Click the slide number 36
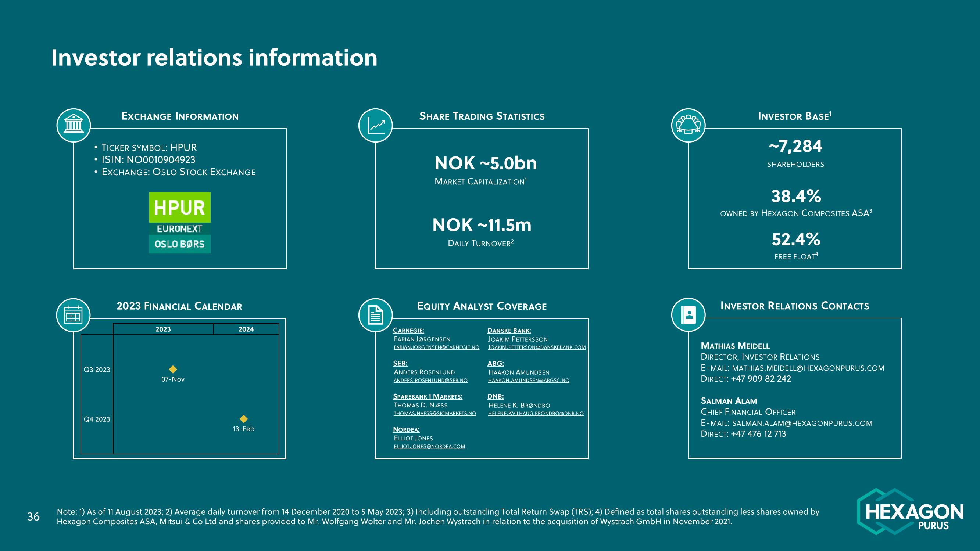Image resolution: width=980 pixels, height=551 pixels. click(33, 516)
